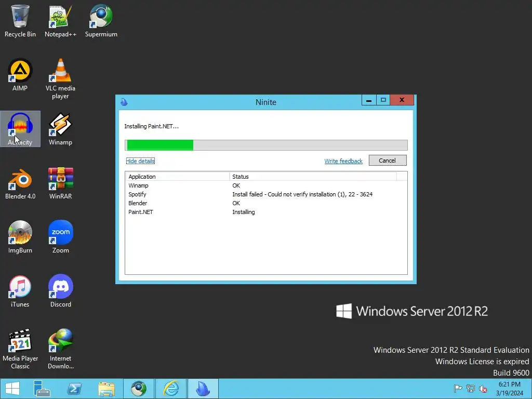The width and height of the screenshot is (532, 399).
Task: Open Server Manager from the taskbar
Action: point(42,389)
